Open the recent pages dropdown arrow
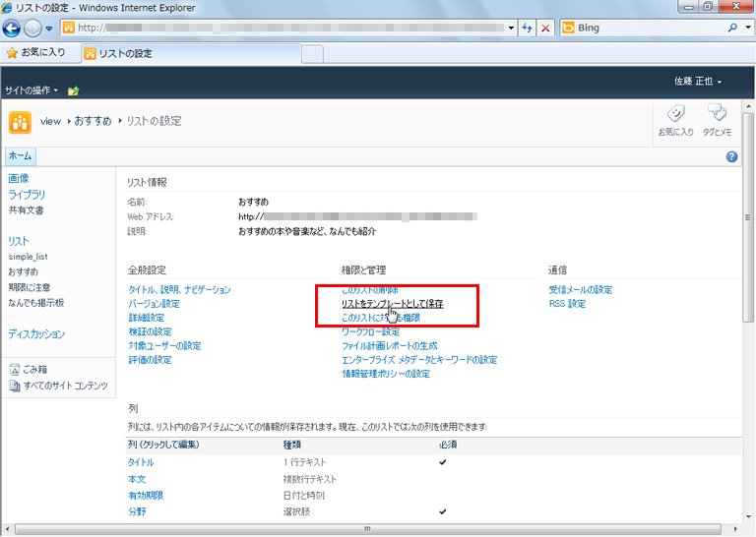Image resolution: width=756 pixels, height=537 pixels. (x=49, y=29)
